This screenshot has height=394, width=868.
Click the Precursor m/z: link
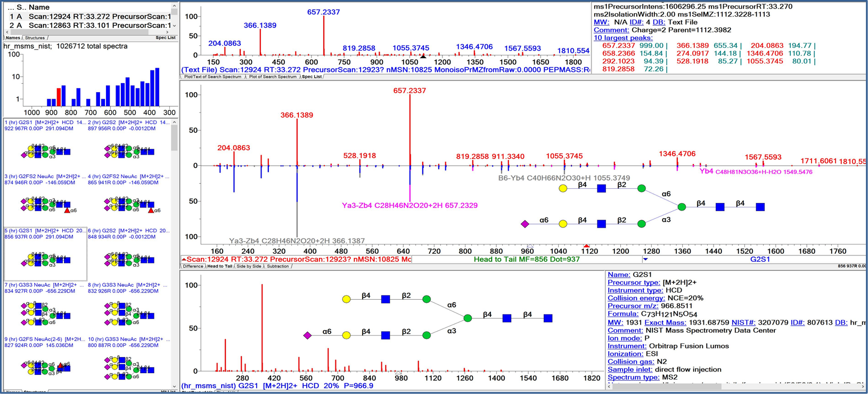coord(633,306)
